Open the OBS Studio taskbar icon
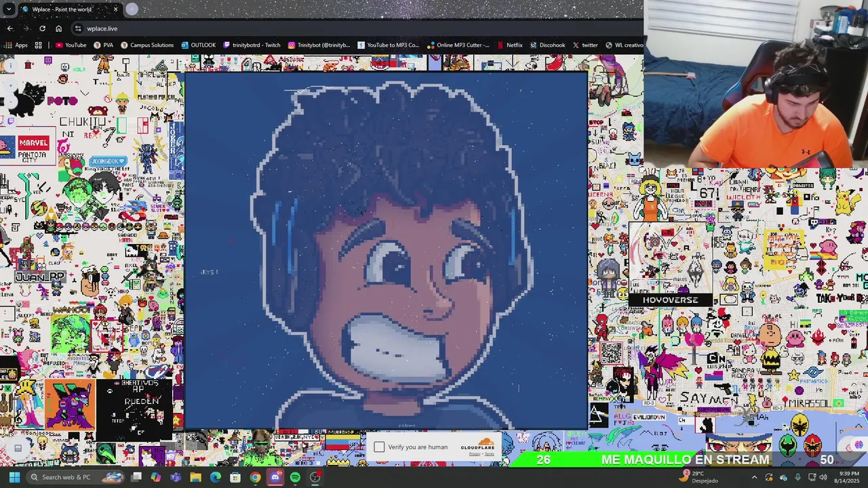868x488 pixels. coord(315,477)
